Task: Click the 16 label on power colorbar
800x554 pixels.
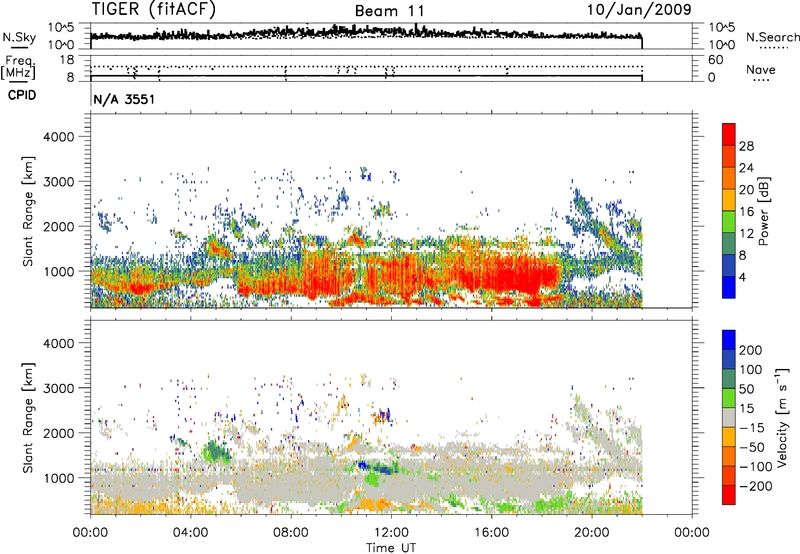Action: point(746,212)
